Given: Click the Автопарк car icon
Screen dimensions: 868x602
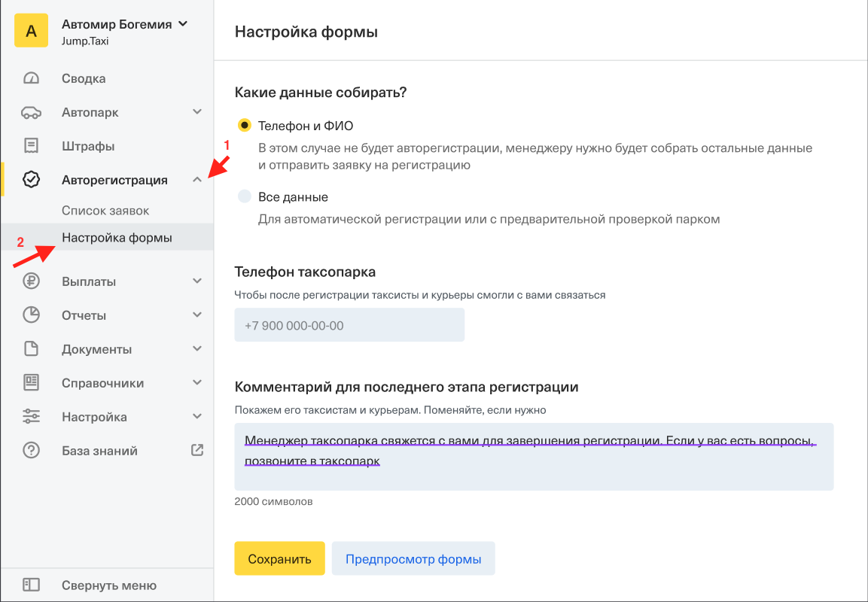Looking at the screenshot, I should coord(31,112).
